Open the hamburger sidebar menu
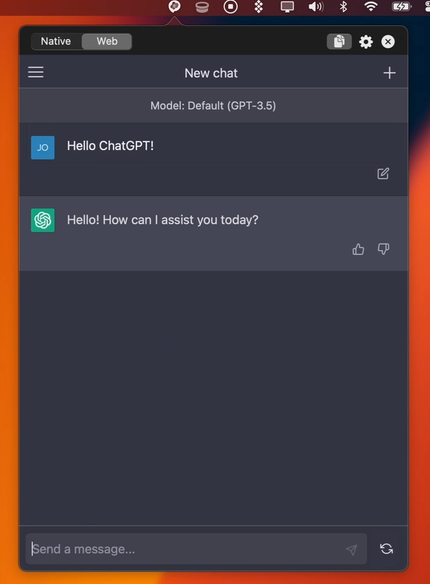 tap(36, 72)
